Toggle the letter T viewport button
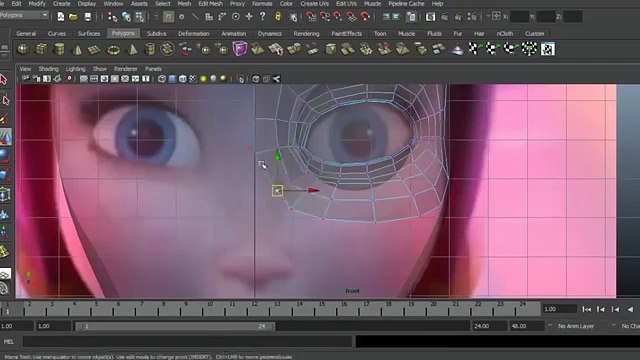640x360 pixels. pos(146,79)
